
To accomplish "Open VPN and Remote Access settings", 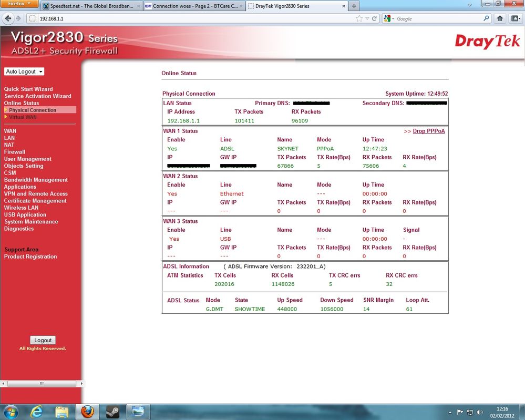I will click(36, 193).
